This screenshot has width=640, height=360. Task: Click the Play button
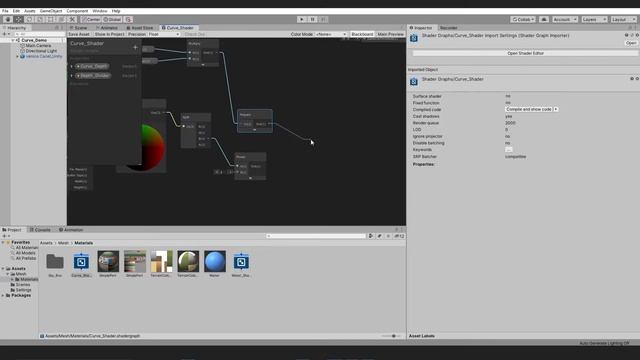(x=302, y=19)
